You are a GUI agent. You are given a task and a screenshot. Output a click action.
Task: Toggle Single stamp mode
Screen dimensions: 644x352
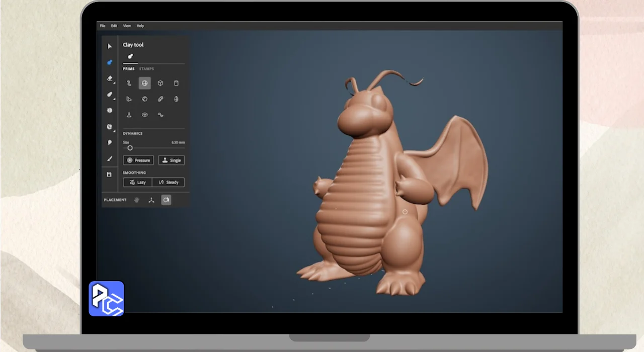[172, 160]
